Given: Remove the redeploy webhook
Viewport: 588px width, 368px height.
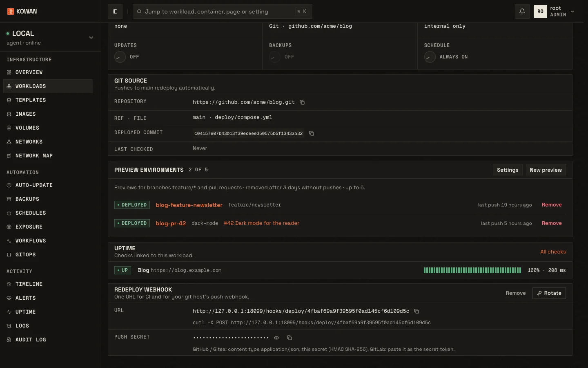Looking at the screenshot, I should tap(516, 293).
